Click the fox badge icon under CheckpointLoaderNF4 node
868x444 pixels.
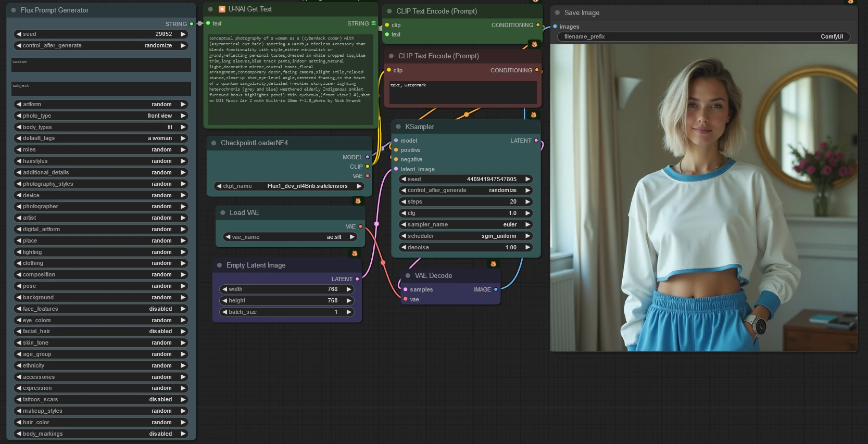tap(358, 201)
